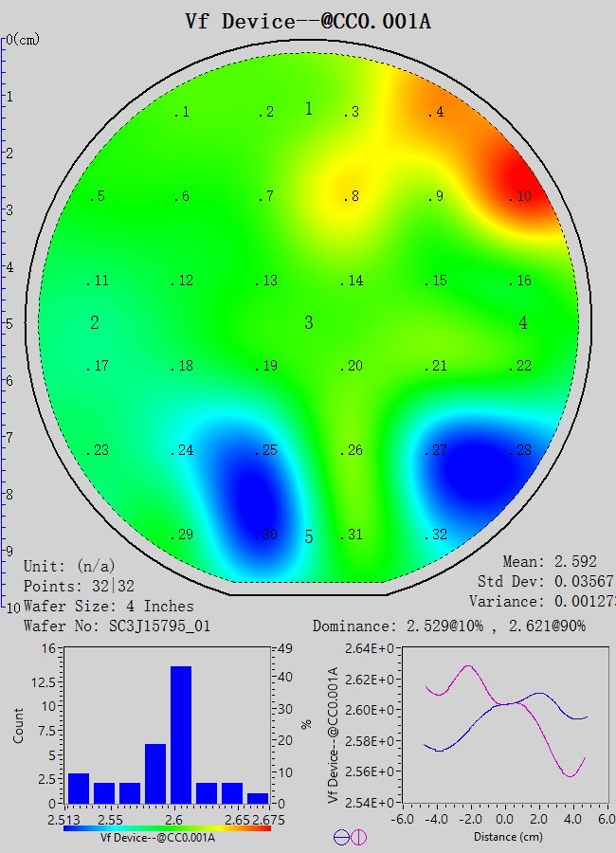Click the Distance (cm) axis label
Viewport: 616px width, 853px height.
click(x=498, y=837)
